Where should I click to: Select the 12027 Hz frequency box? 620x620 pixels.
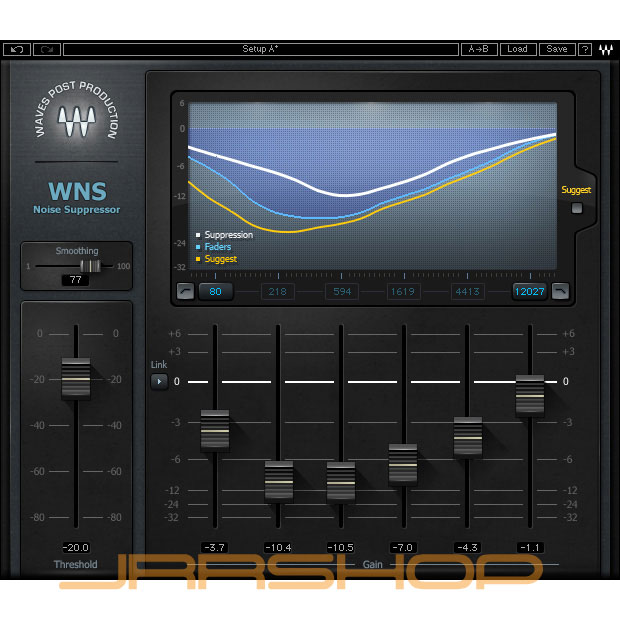click(529, 292)
